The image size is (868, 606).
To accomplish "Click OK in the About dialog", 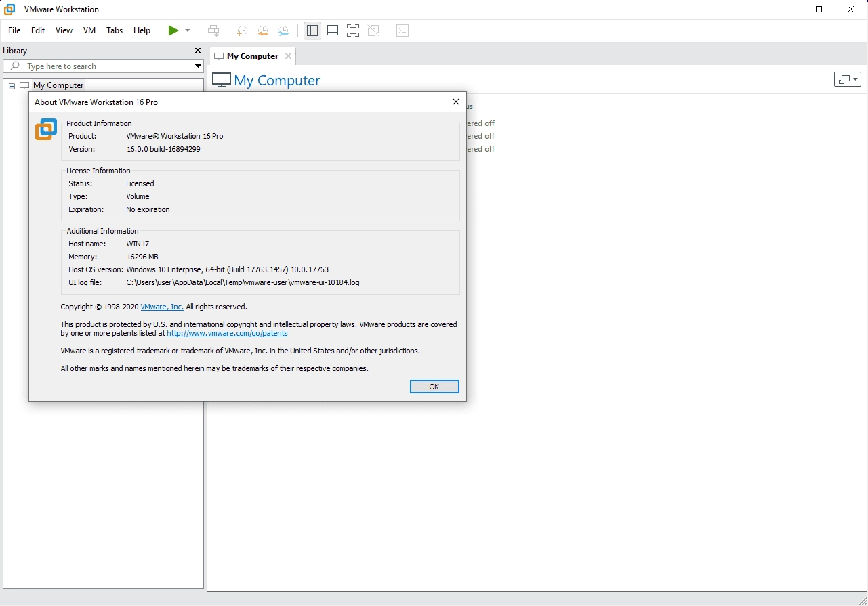I will [x=434, y=387].
